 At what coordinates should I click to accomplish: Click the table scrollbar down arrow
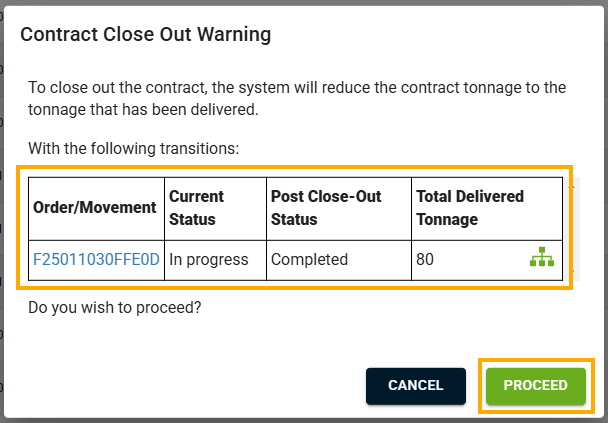(x=572, y=271)
